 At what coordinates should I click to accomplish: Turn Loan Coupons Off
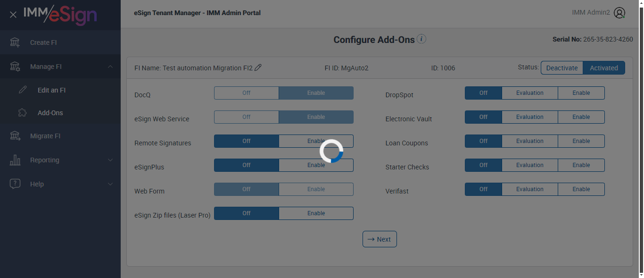(484, 141)
